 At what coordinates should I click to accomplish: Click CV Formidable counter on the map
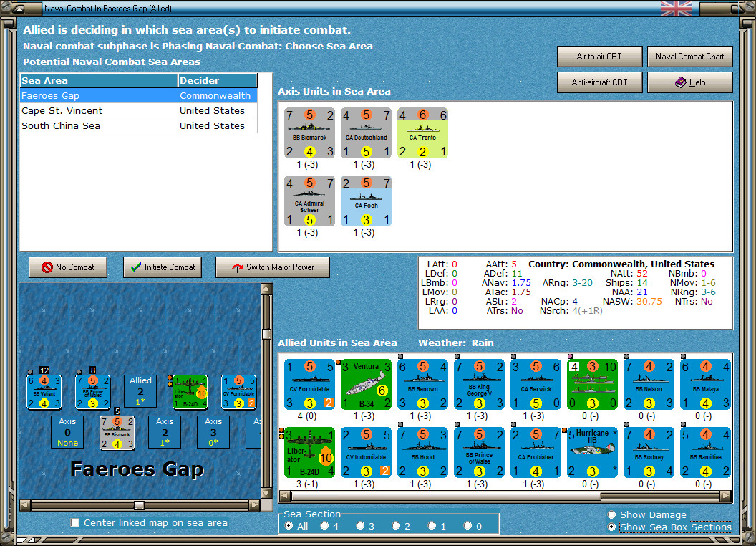[x=238, y=392]
